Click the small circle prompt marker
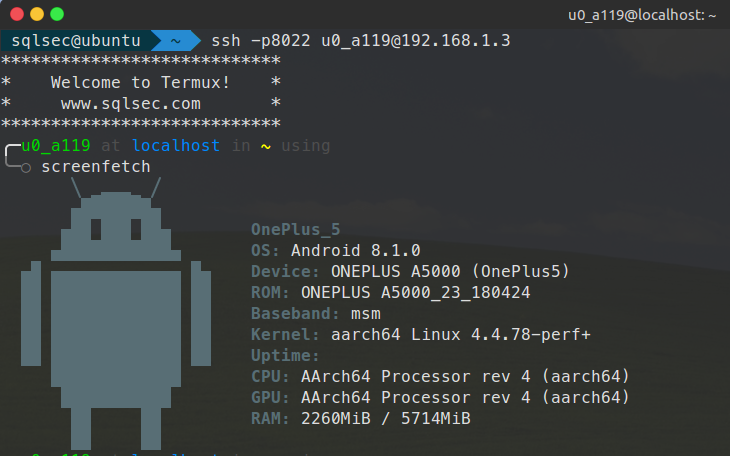Screen dimensions: 730x456 click(x=26, y=168)
